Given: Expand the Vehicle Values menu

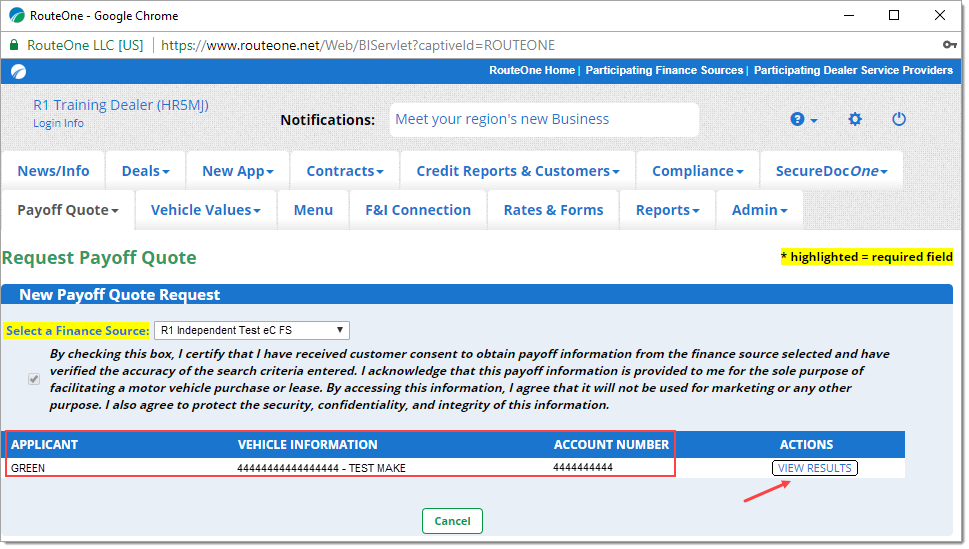Looking at the screenshot, I should pyautogui.click(x=205, y=210).
